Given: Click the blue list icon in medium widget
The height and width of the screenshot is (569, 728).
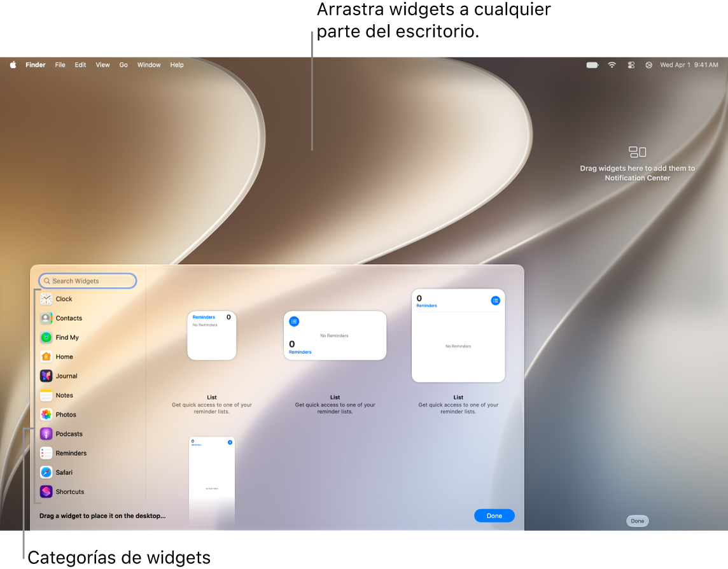Looking at the screenshot, I should pos(294,321).
